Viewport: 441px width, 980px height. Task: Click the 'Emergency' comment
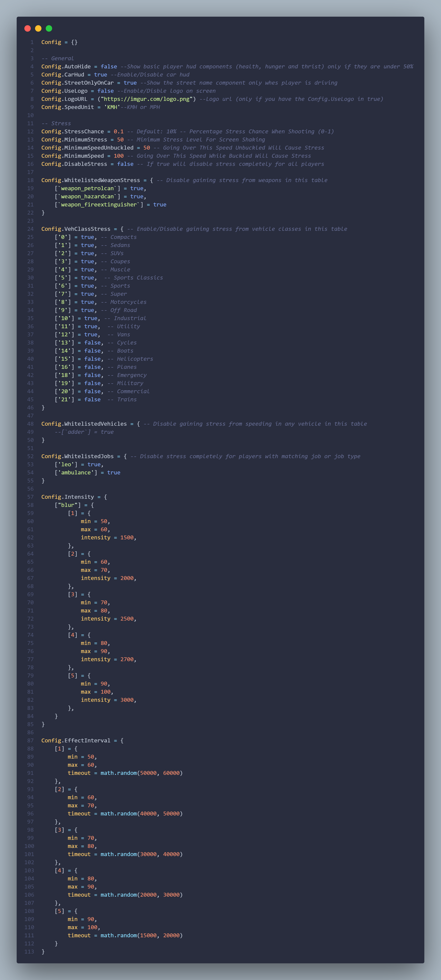132,375
